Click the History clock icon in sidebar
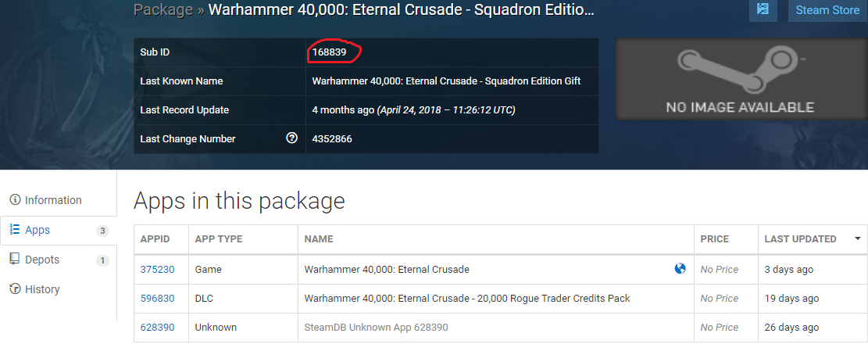 tap(16, 289)
